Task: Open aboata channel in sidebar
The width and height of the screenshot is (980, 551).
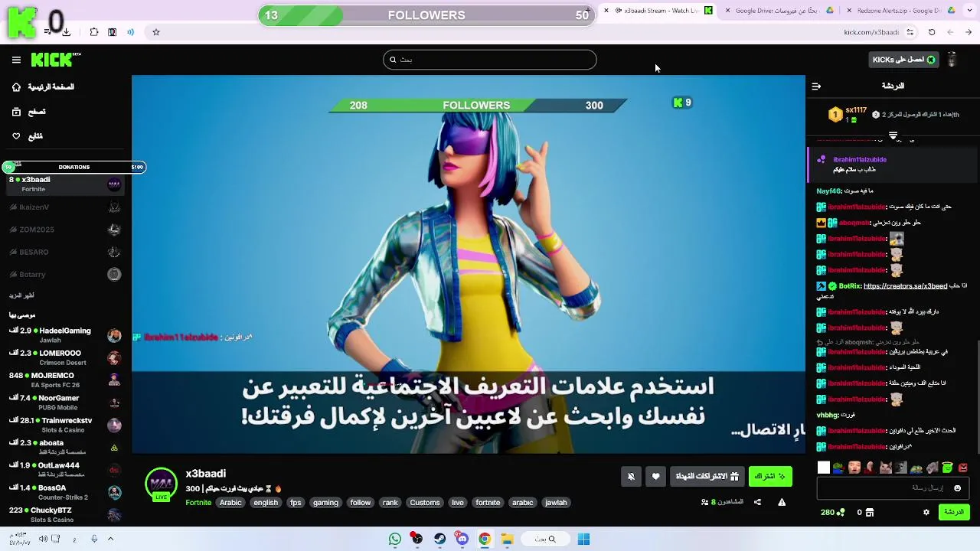Action: (x=65, y=448)
